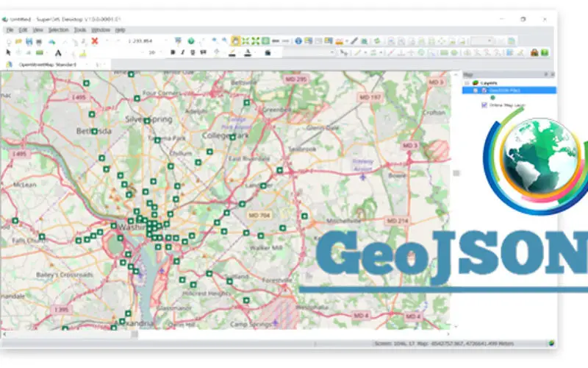
Task: Open the line color dropdown arrow
Action: (x=240, y=53)
